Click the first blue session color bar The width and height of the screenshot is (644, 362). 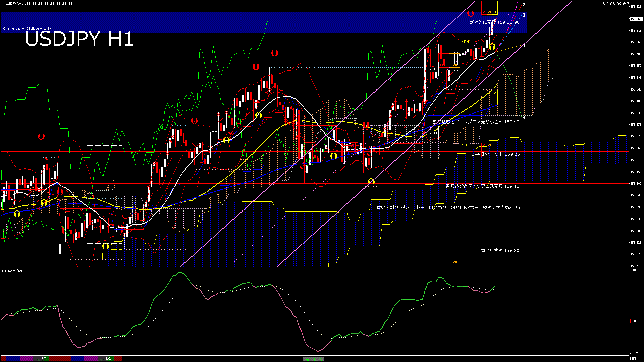13,359
